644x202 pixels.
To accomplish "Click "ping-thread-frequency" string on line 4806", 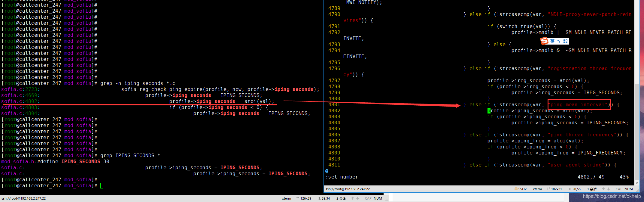I will tap(582, 135).
